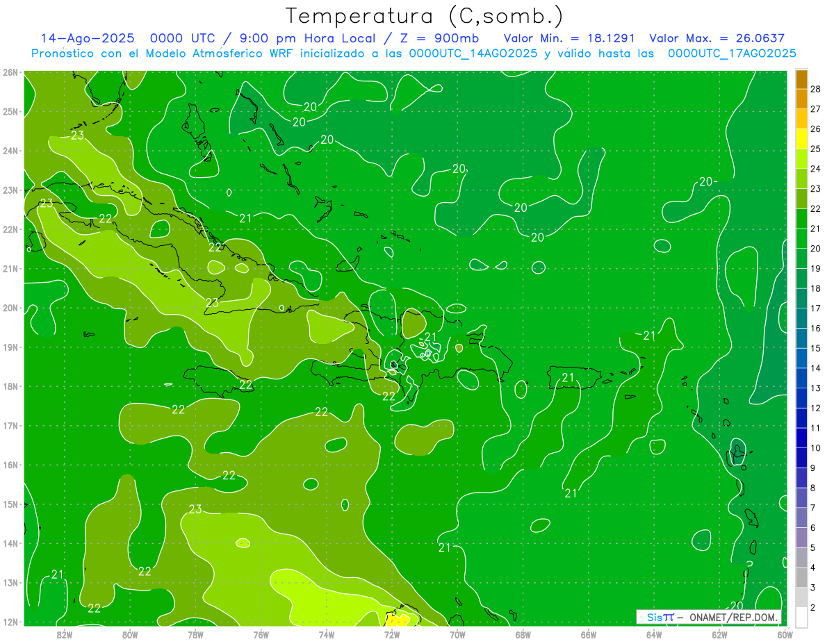Click the 13N latitude axis label
Image resolution: width=834 pixels, height=644 pixels.
coord(10,583)
